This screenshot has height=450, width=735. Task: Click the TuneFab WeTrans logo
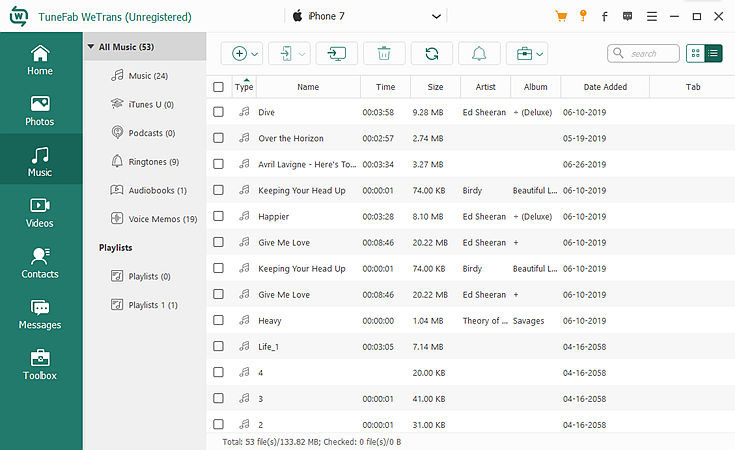pos(19,16)
